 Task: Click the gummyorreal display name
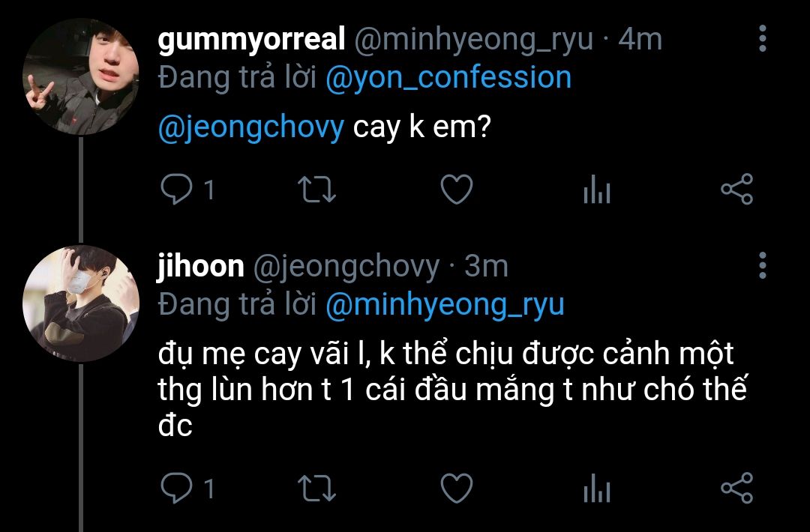tap(251, 40)
